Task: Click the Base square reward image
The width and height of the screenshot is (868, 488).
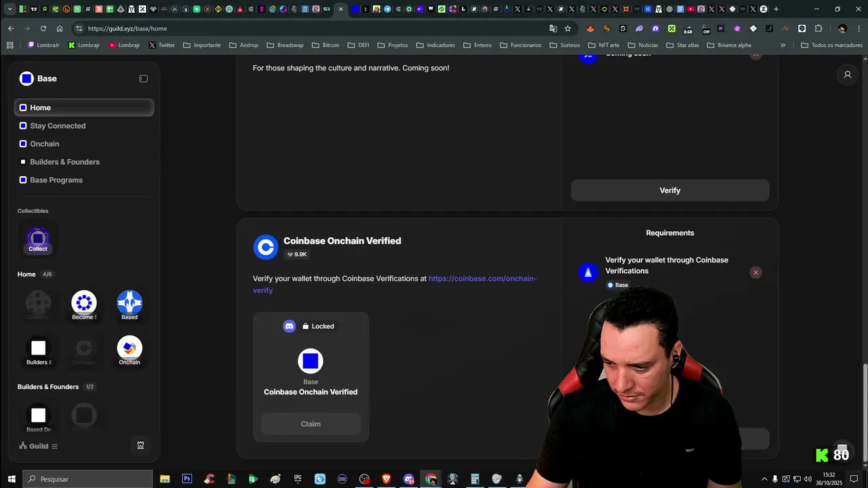Action: pyautogui.click(x=311, y=361)
